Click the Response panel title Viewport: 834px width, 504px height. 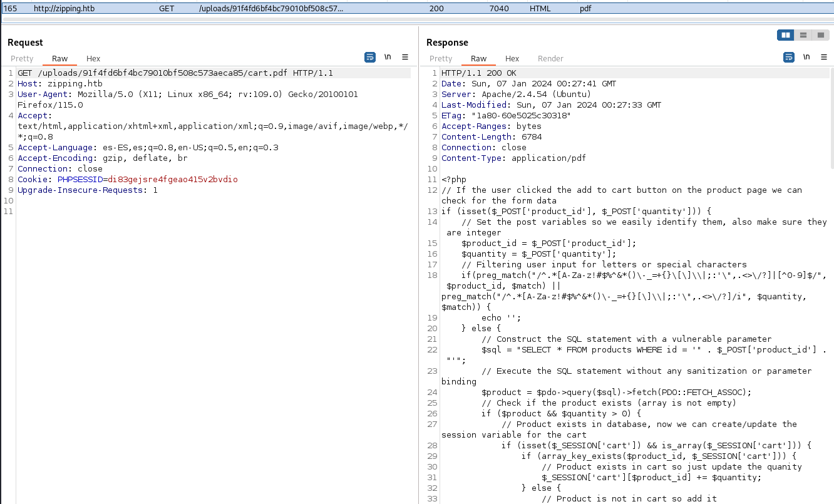tap(447, 43)
